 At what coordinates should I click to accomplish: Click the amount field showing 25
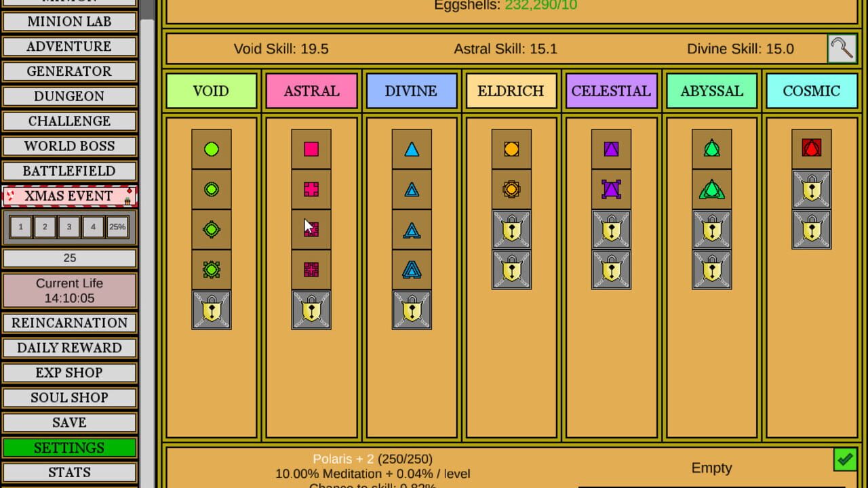(x=69, y=258)
